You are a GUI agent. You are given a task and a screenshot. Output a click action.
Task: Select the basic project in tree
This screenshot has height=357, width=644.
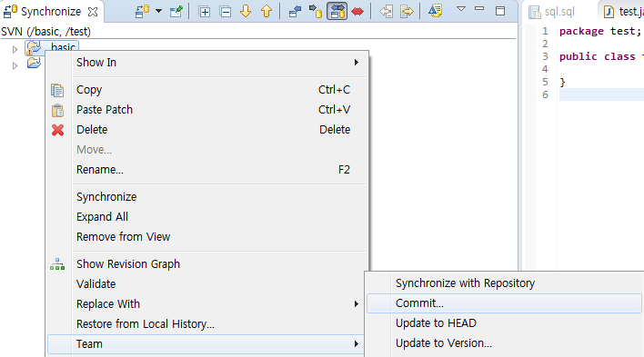(52, 46)
